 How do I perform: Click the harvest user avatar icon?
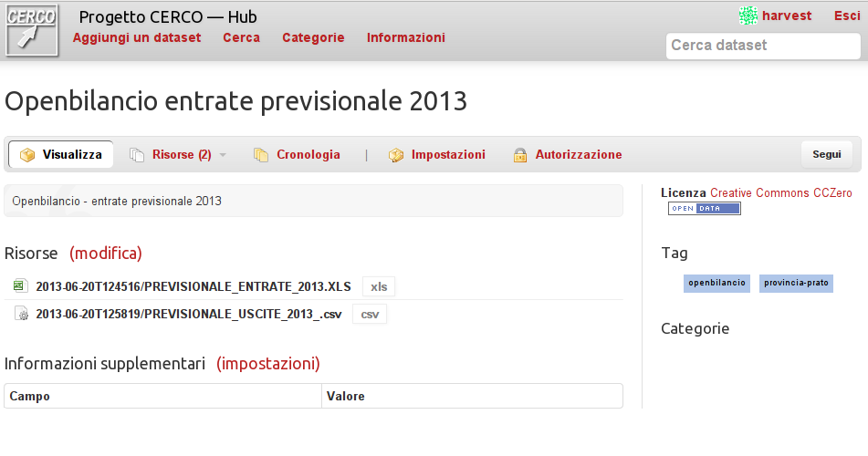(x=748, y=16)
